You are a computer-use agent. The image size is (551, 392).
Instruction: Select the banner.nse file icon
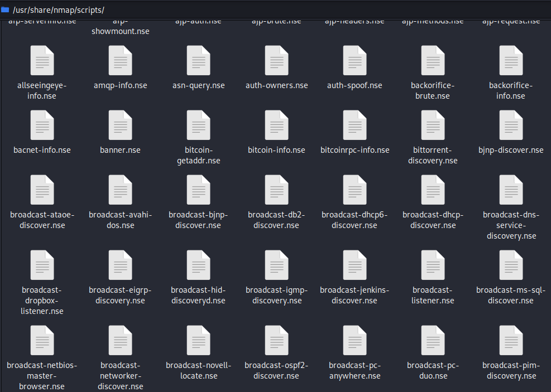point(120,125)
